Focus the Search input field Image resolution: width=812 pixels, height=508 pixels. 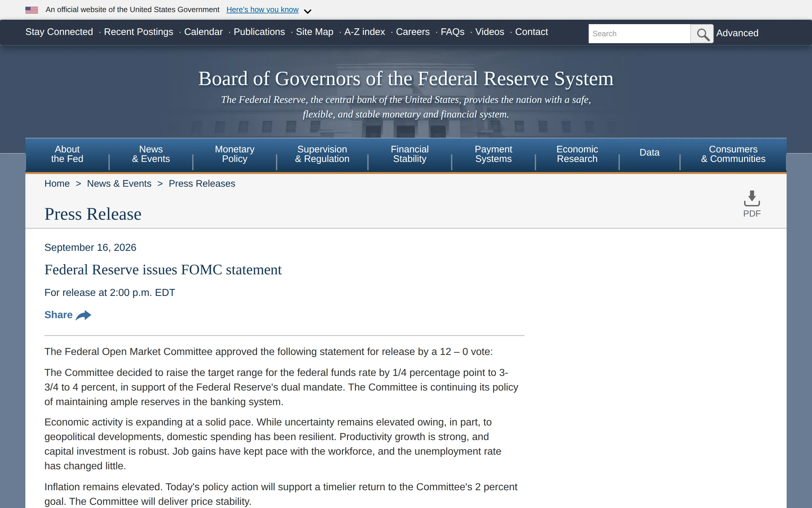click(639, 34)
